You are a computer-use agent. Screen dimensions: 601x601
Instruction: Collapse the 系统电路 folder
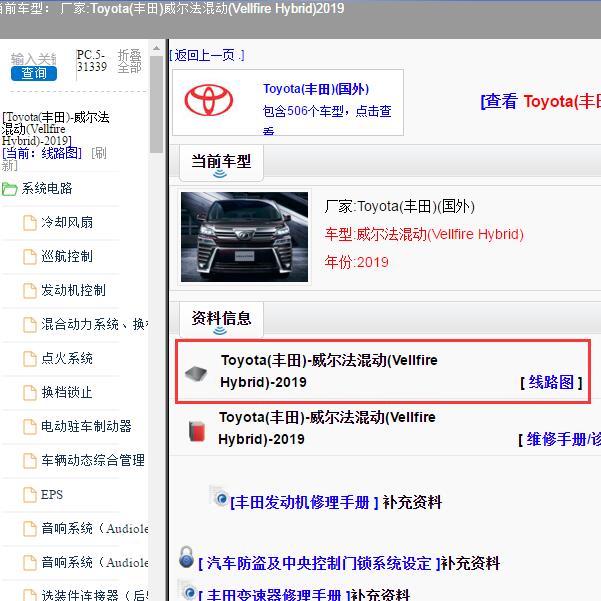point(46,188)
